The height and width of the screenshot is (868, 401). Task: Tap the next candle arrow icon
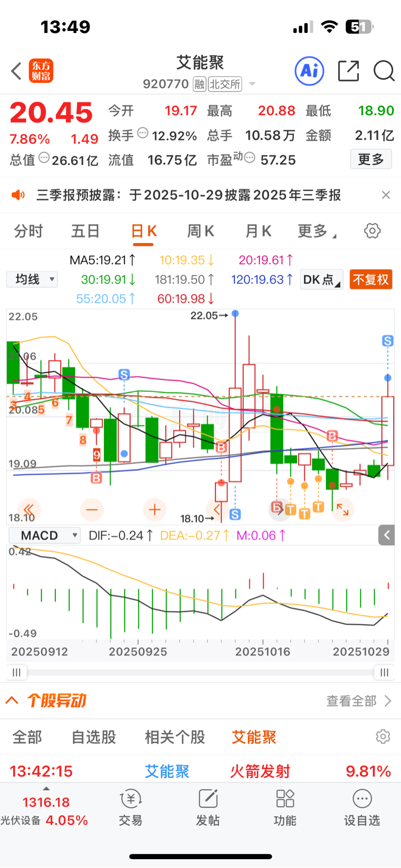(x=280, y=509)
